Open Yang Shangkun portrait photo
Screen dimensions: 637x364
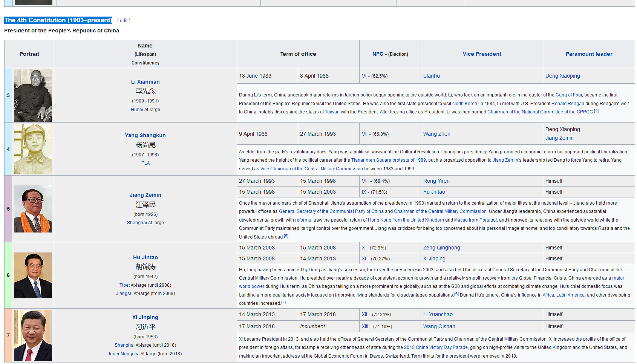click(x=33, y=149)
